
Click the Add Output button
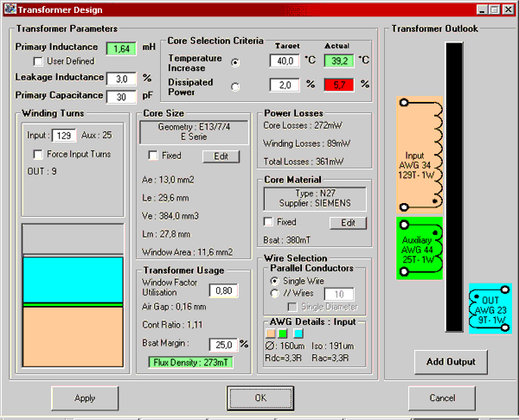click(451, 362)
